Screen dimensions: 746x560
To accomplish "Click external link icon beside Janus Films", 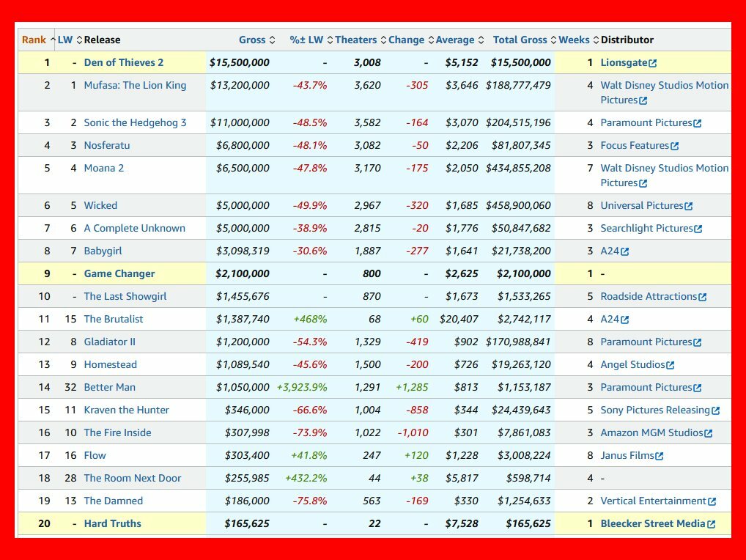I will coord(660,457).
